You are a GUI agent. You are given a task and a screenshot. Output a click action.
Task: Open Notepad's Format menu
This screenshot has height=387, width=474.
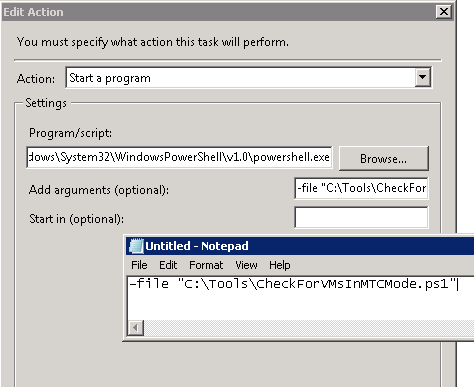point(206,265)
